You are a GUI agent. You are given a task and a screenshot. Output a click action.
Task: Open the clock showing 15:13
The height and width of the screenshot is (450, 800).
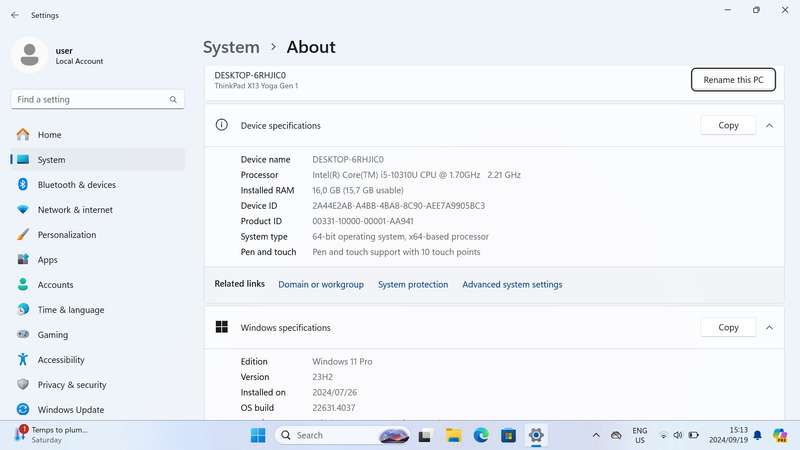tap(728, 435)
